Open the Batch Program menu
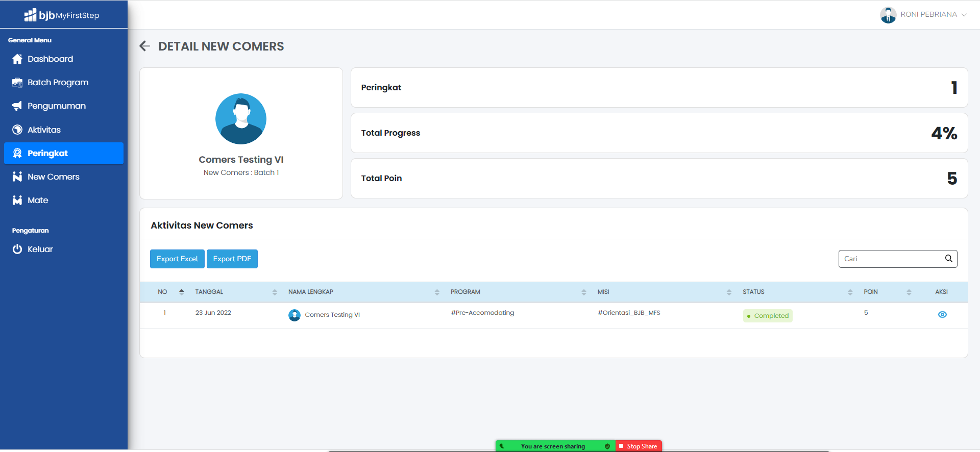 click(x=64, y=83)
